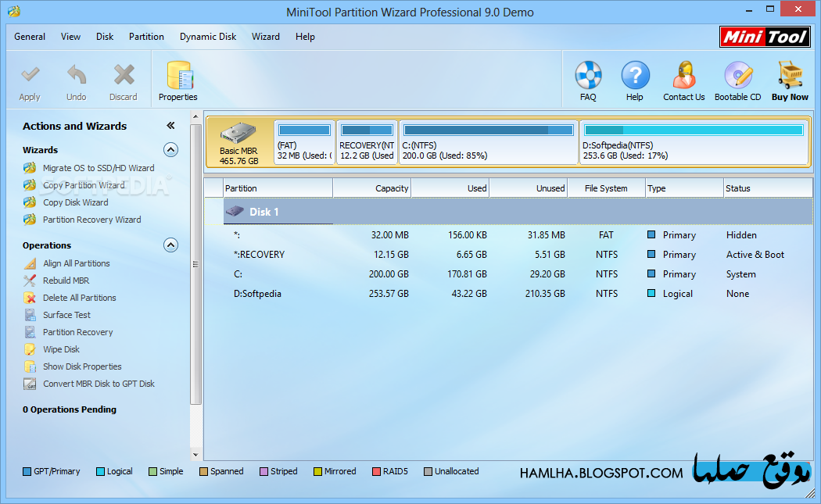Click the Disk 1 drive icon row
Viewport: 821px width, 504px height.
[518, 212]
